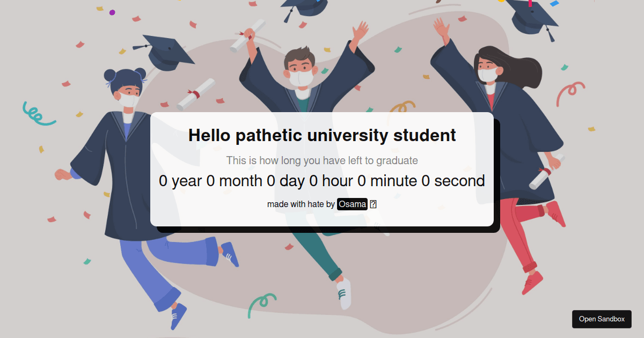This screenshot has height=338, width=644.
Task: Click the pink squiggle ribbon at right
Action: [570, 93]
